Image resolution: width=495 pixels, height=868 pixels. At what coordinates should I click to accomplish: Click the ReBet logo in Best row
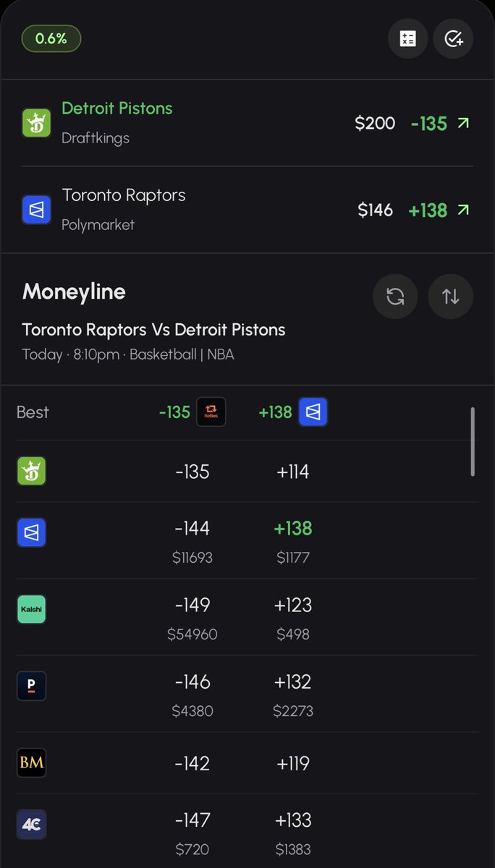pos(211,412)
